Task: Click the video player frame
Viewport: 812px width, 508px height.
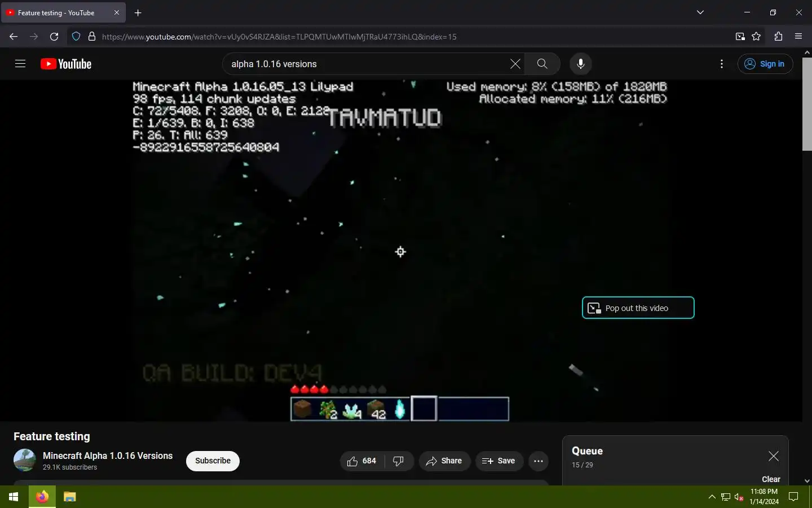Action: coord(400,251)
